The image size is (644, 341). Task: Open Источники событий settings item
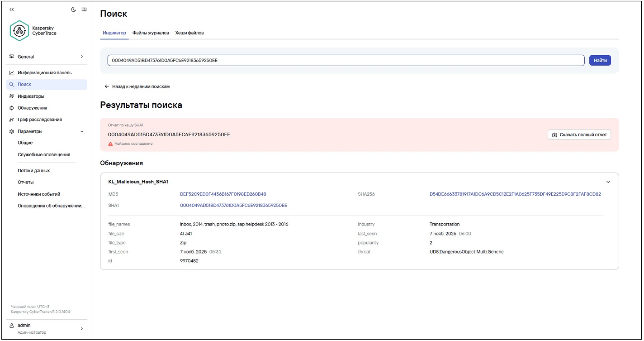pyautogui.click(x=39, y=194)
